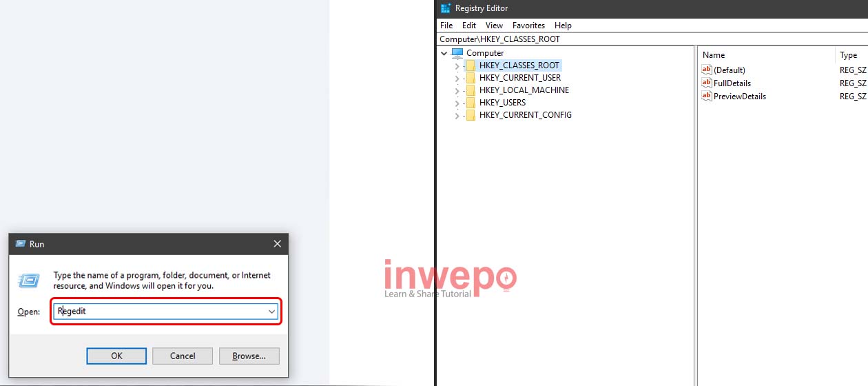Viewport: 868px width, 386px height.
Task: Expand the HKEY_LOCAL_MACHINE key
Action: (x=457, y=91)
